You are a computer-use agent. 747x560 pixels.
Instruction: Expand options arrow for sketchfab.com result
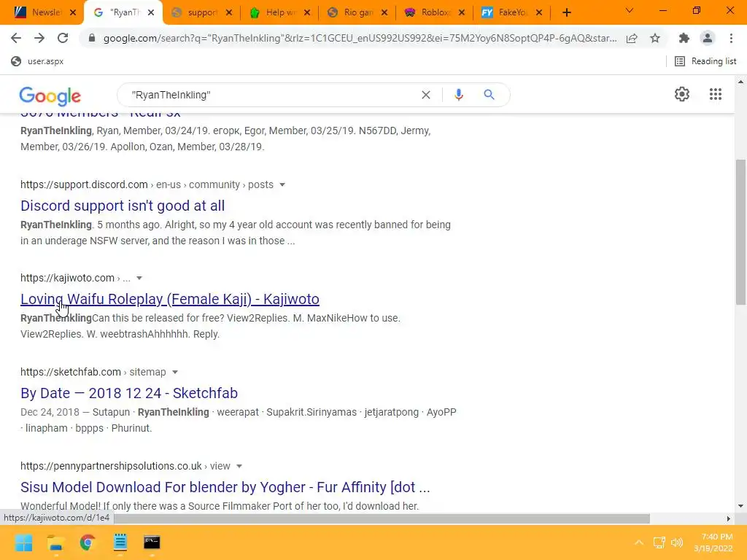click(x=175, y=372)
